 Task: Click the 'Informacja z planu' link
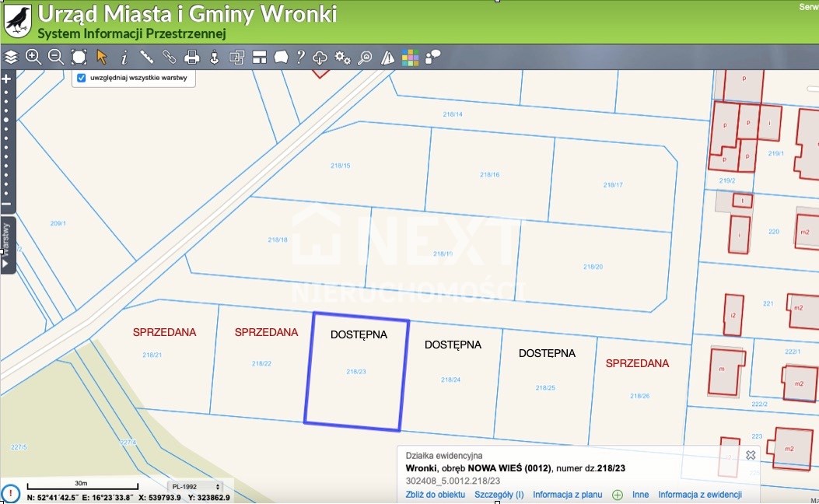click(x=567, y=495)
